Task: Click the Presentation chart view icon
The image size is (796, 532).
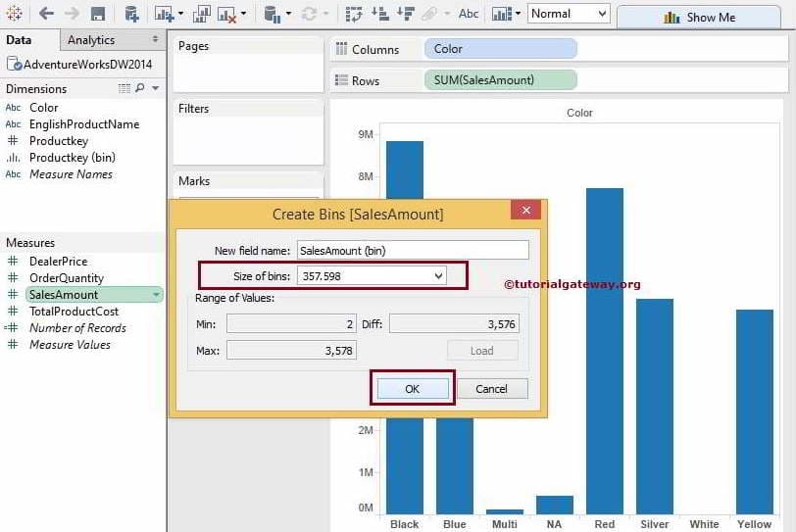Action: [502, 14]
